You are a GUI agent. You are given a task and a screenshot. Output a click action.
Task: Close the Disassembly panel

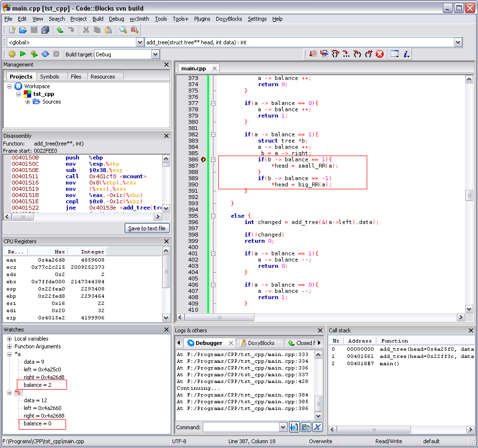click(x=166, y=136)
